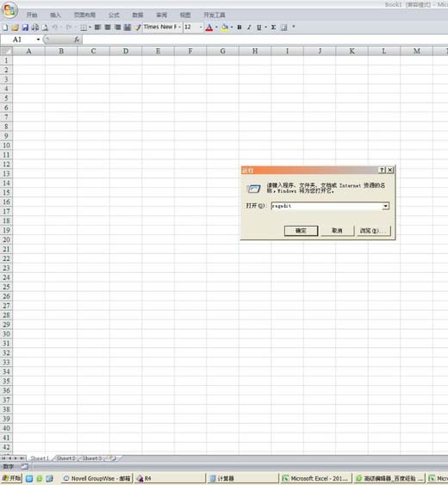Switch to the R4 taskbar window
The height and width of the screenshot is (485, 448).
(170, 478)
